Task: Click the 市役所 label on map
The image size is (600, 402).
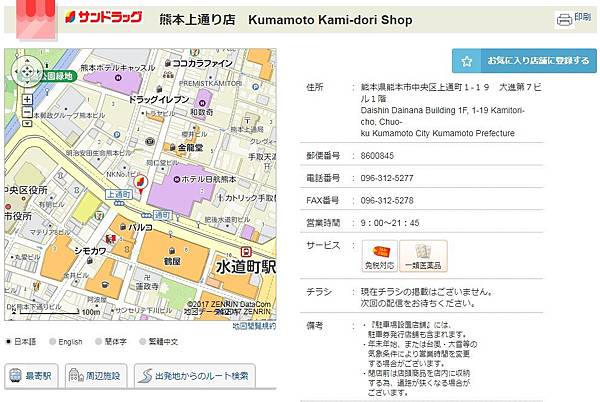Action: coord(18,216)
